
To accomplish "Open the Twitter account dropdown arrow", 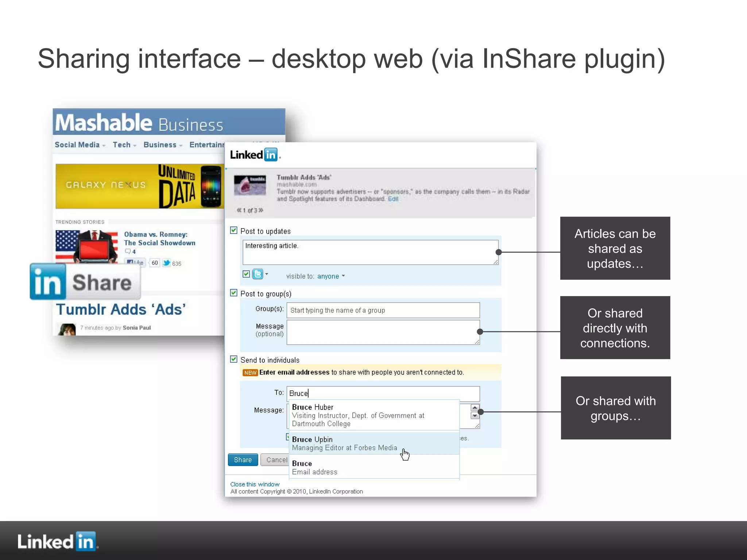I will (x=267, y=274).
